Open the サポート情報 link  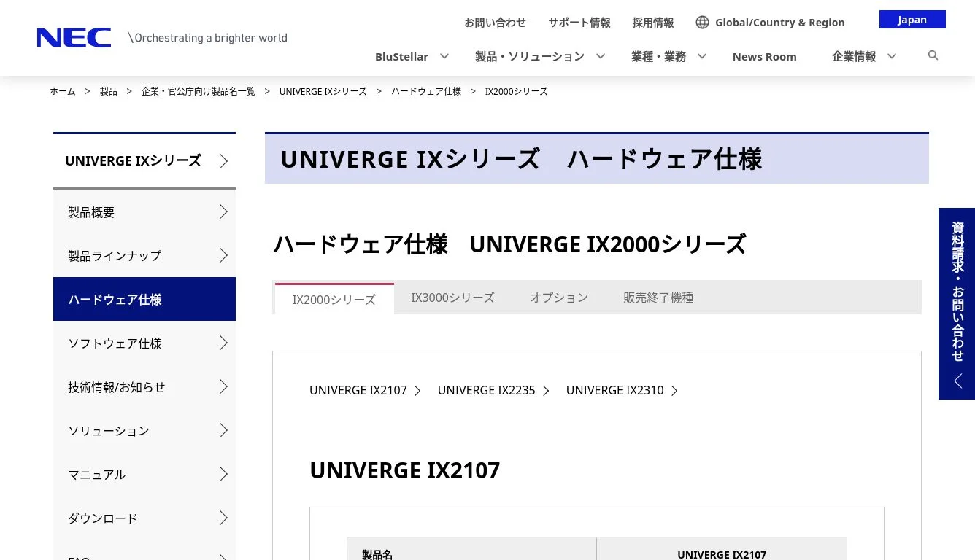coord(579,23)
